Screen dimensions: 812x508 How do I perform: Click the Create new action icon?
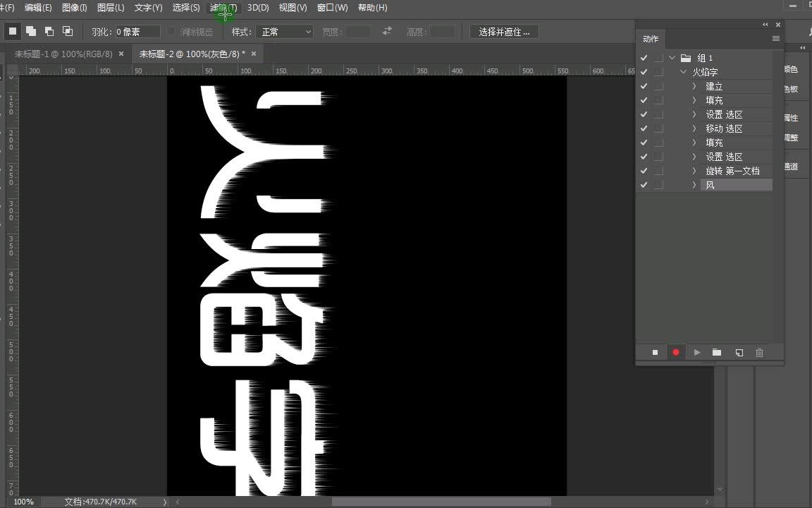pyautogui.click(x=738, y=352)
